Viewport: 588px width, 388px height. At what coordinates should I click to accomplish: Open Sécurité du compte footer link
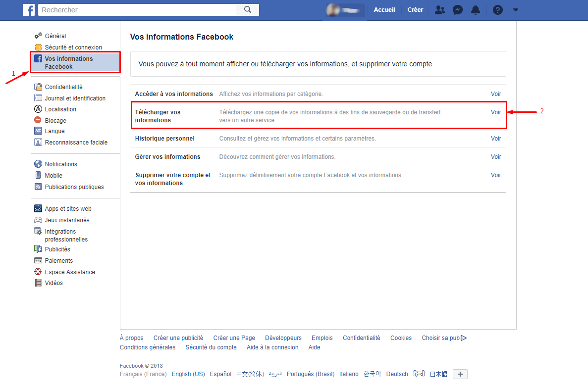pyautogui.click(x=211, y=347)
